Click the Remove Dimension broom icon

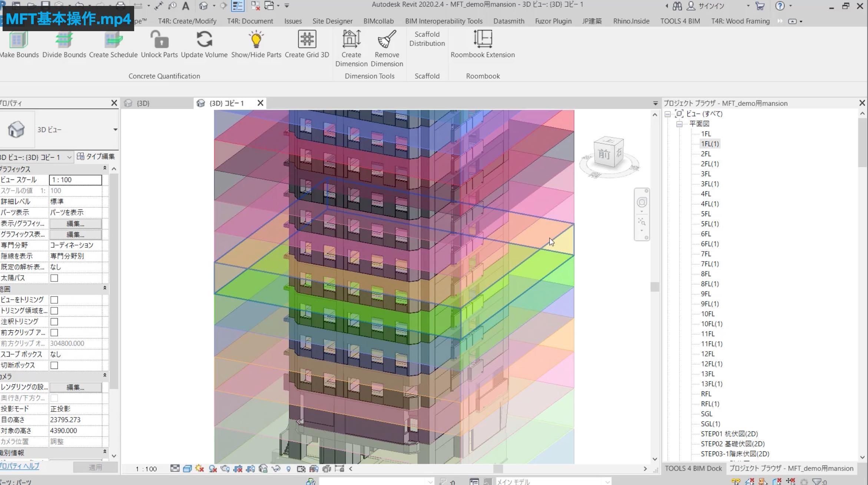pyautogui.click(x=387, y=39)
